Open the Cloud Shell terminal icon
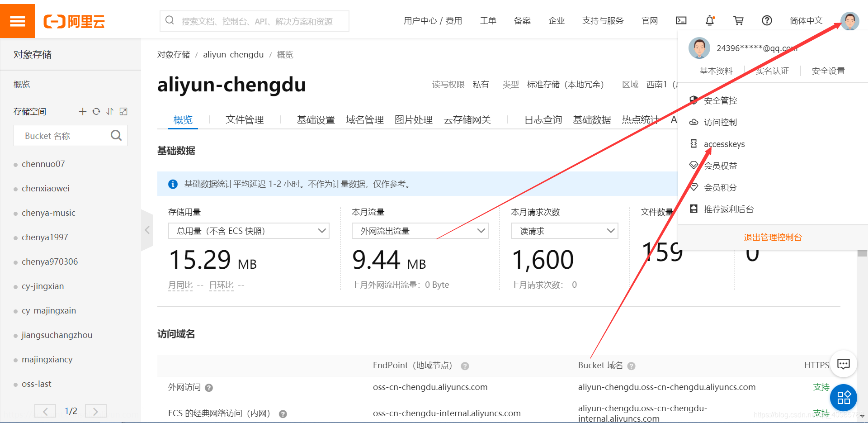Image resolution: width=868 pixels, height=423 pixels. pyautogui.click(x=681, y=20)
